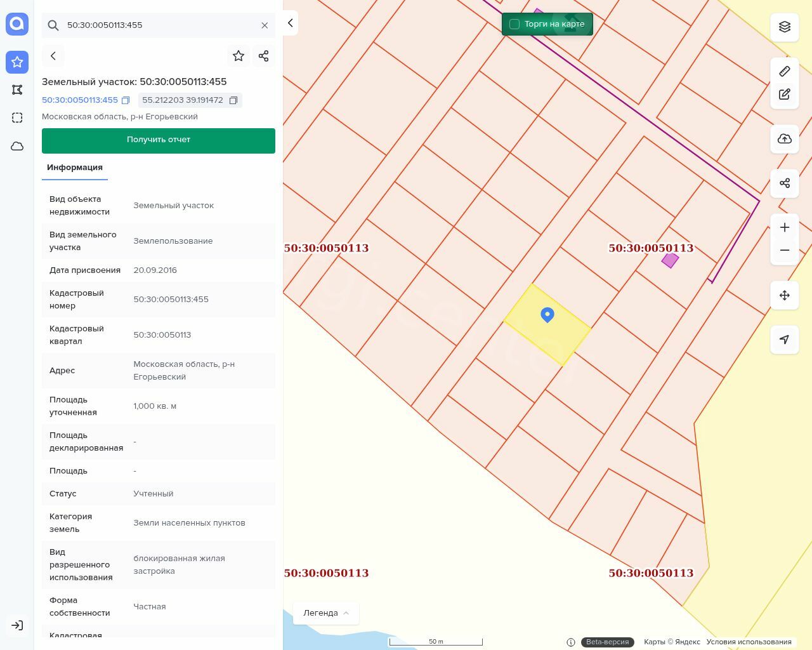This screenshot has width=812, height=650.
Task: Add parcel to favorites with star icon
Action: coord(239,56)
